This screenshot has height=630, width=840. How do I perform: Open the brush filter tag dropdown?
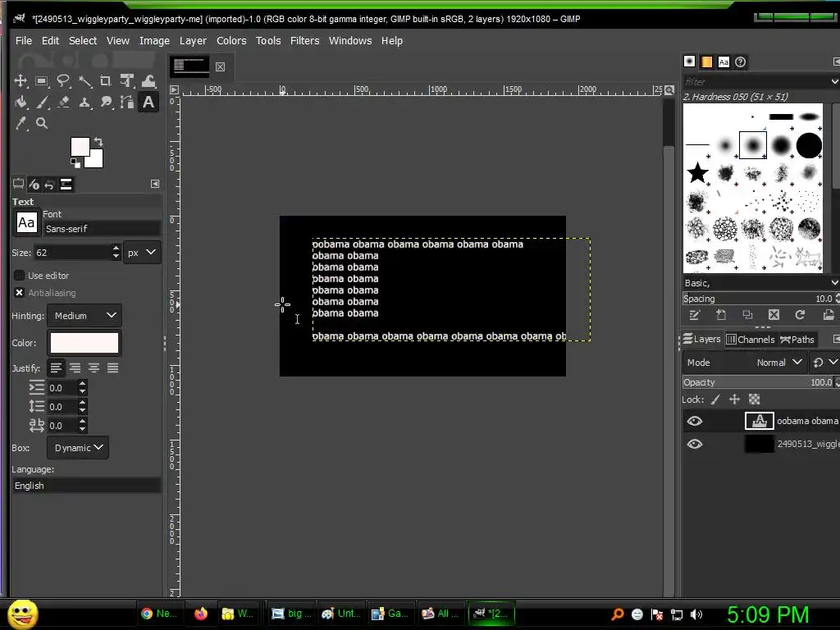(x=834, y=81)
